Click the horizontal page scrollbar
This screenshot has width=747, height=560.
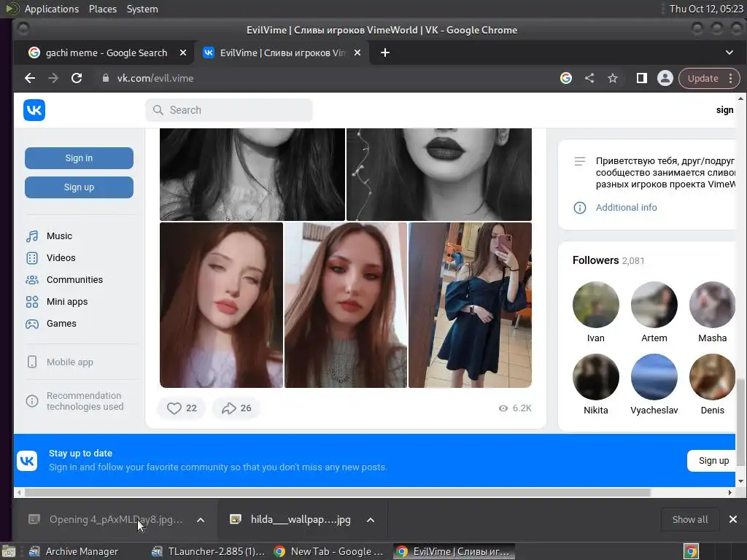tap(337, 492)
